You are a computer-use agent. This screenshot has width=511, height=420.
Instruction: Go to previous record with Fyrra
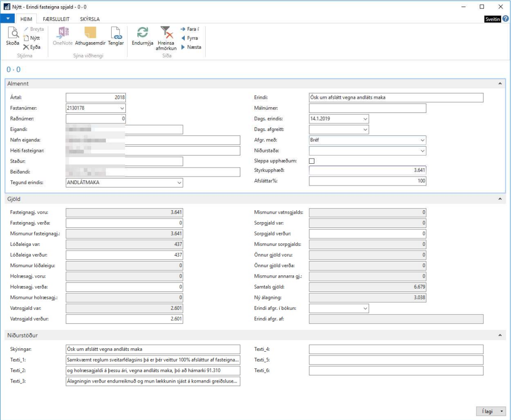(x=189, y=38)
